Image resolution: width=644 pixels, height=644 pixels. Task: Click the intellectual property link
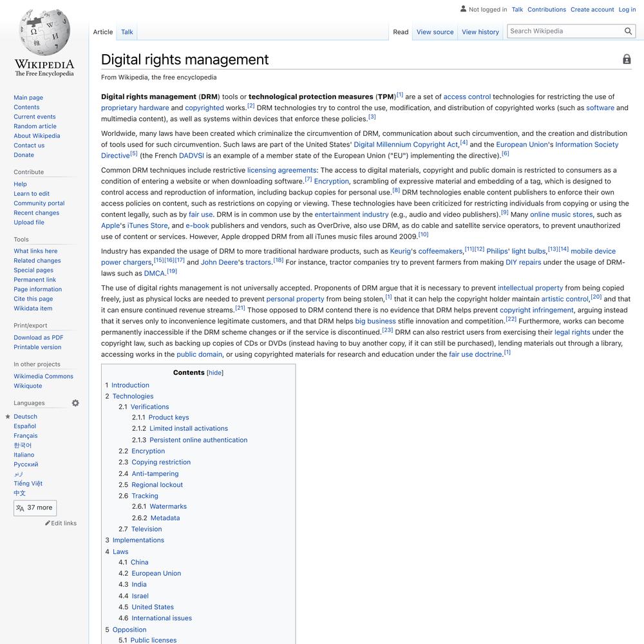click(530, 289)
